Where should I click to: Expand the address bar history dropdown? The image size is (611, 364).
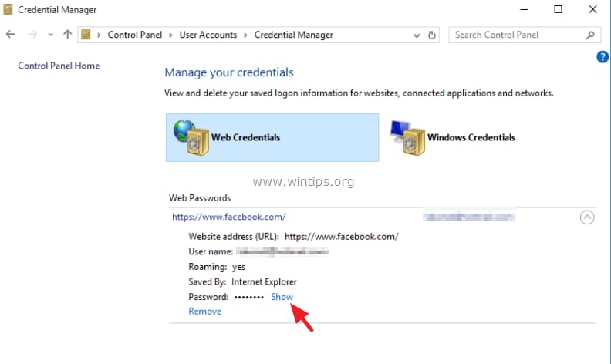coord(417,35)
